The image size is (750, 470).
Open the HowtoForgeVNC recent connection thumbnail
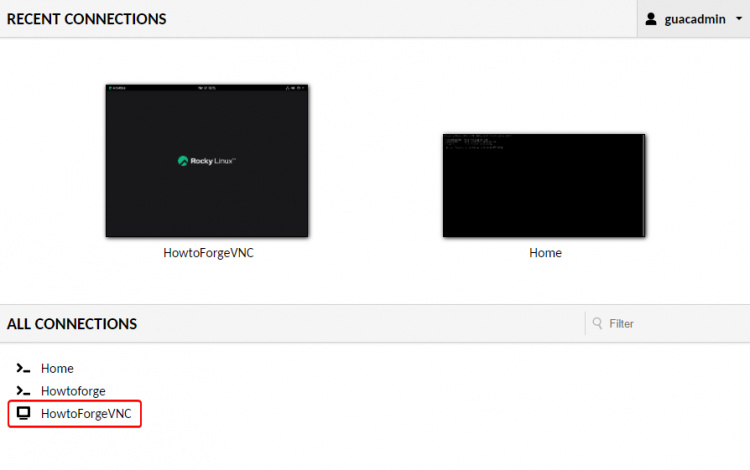(x=207, y=161)
